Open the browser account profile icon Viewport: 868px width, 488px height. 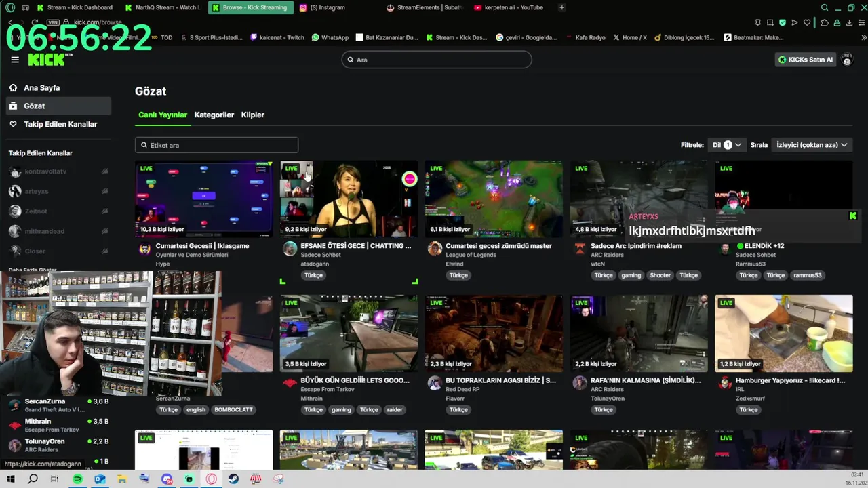[x=837, y=23]
